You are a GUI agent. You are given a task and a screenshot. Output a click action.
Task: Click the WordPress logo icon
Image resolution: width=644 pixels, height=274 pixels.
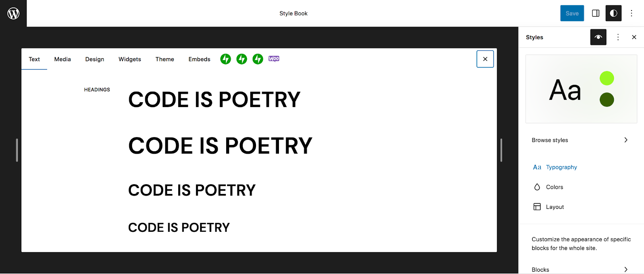coord(13,13)
